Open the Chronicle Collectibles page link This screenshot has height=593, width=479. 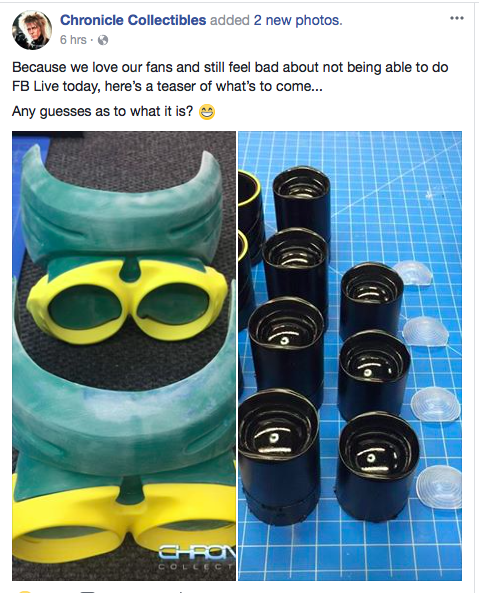click(133, 20)
